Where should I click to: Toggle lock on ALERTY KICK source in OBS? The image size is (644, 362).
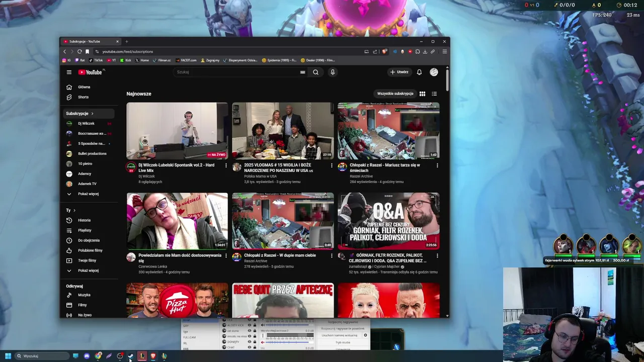pyautogui.click(x=255, y=325)
